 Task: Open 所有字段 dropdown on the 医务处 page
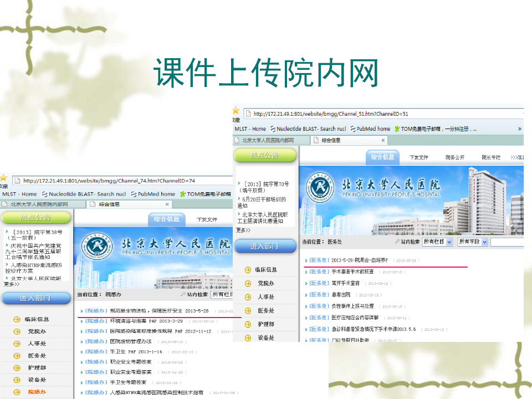[x=473, y=242]
